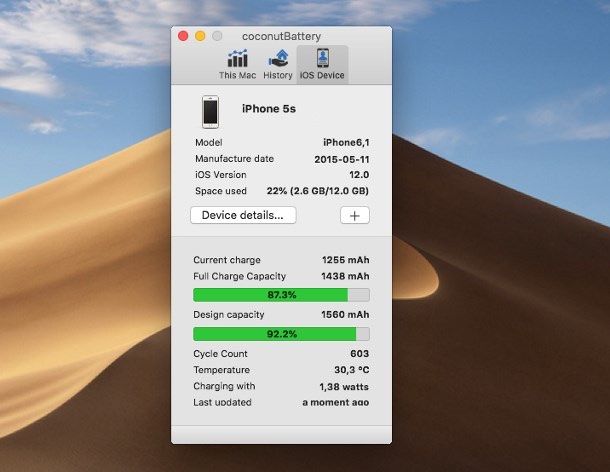Click the 87.3% charge progress bar

pyautogui.click(x=281, y=295)
